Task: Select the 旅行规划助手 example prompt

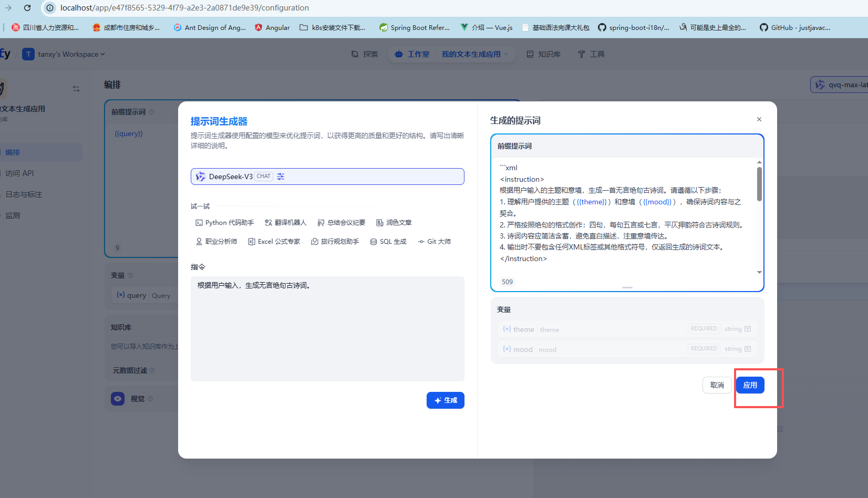Action: [335, 241]
